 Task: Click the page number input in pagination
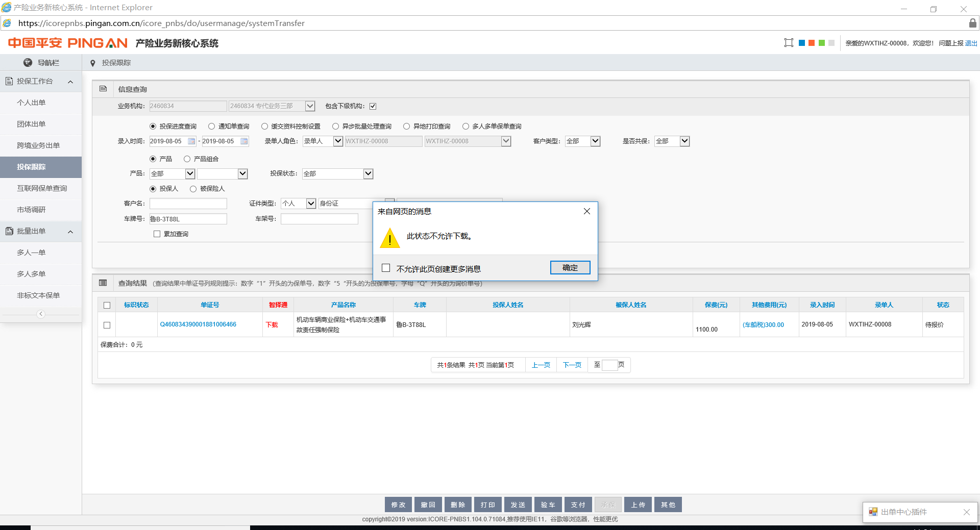609,365
